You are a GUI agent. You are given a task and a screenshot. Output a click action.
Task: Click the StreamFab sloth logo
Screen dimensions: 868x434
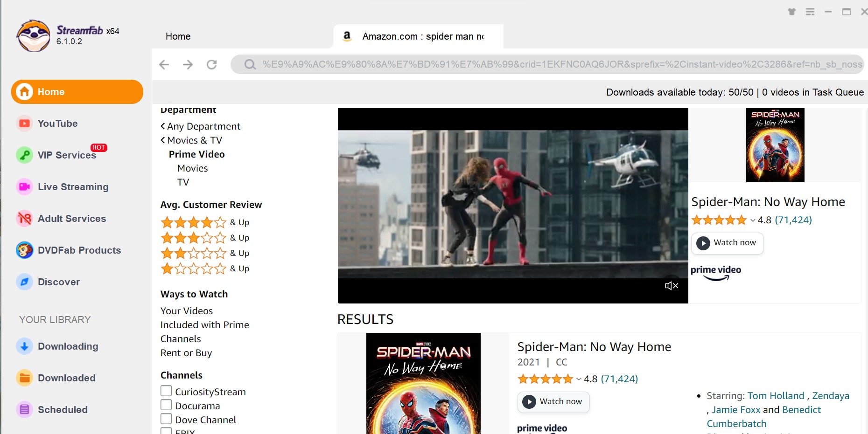33,36
